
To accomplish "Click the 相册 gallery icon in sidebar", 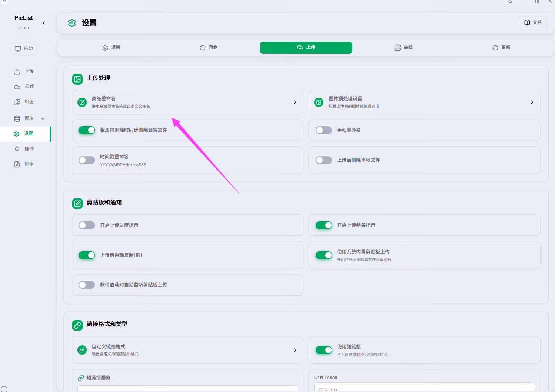I will click(x=17, y=102).
